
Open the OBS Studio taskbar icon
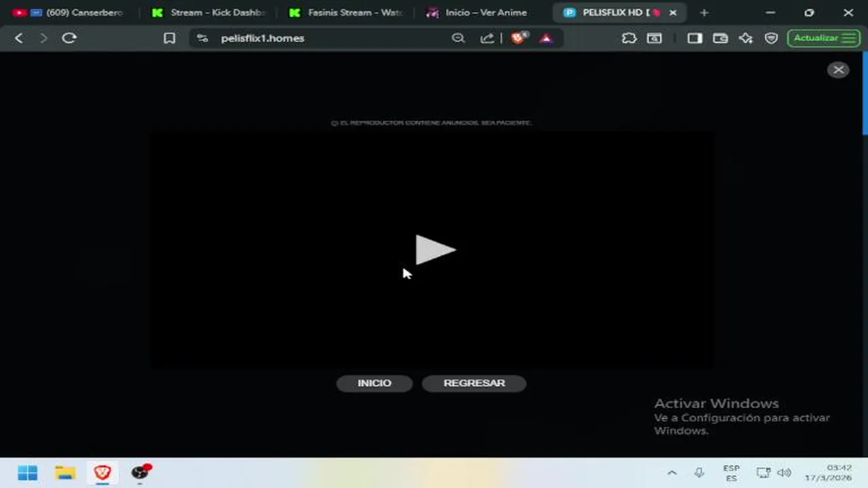(140, 472)
